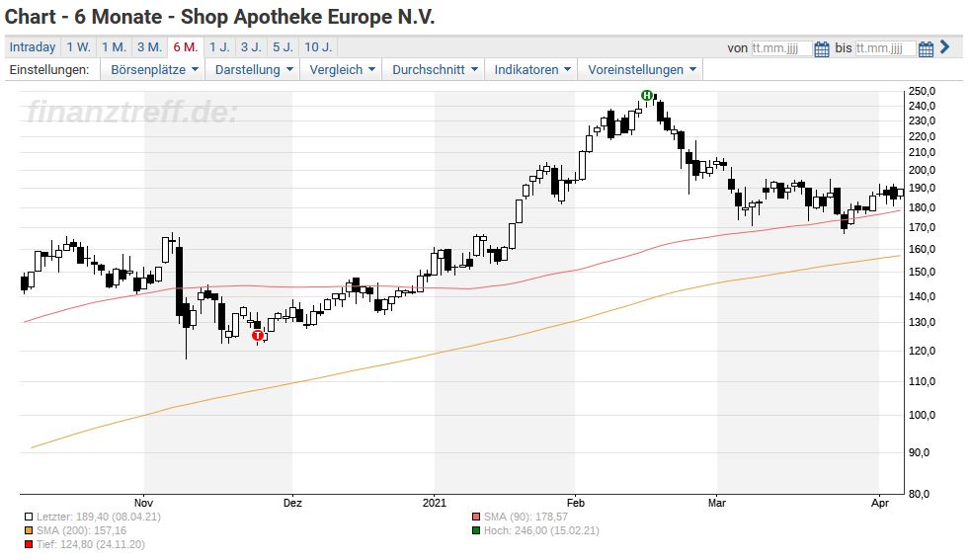Screen dimensions: 971x560
Task: Open the 'von' date calendar picker
Action: 821,49
